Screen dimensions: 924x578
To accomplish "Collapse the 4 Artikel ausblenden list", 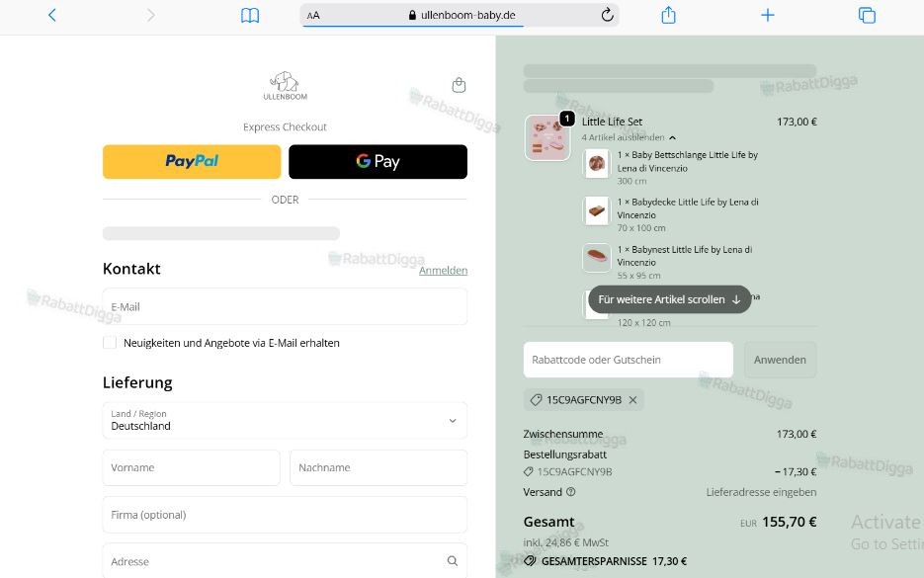I will pos(629,137).
